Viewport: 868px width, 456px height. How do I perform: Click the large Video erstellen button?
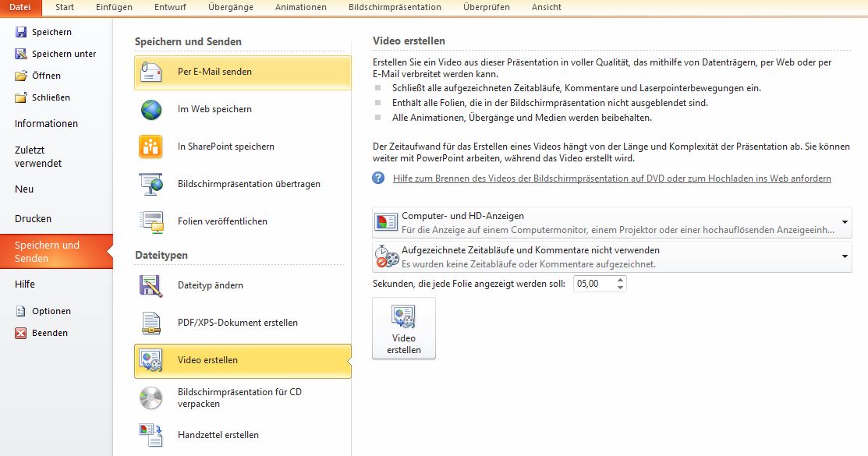[x=404, y=327]
